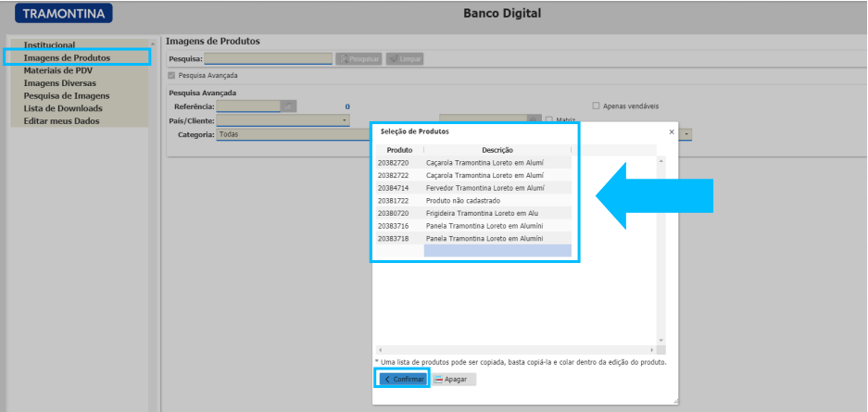Click Produto não cadastrado description cell
868x412 pixels.
point(497,201)
